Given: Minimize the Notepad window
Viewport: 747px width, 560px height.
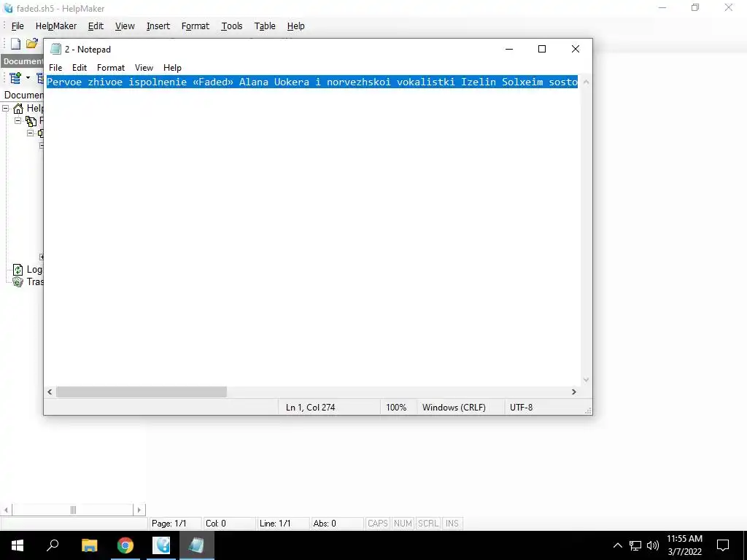Looking at the screenshot, I should pos(509,49).
